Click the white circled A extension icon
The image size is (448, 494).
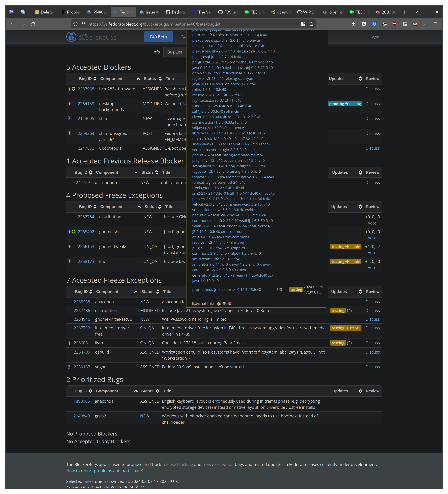point(364,24)
